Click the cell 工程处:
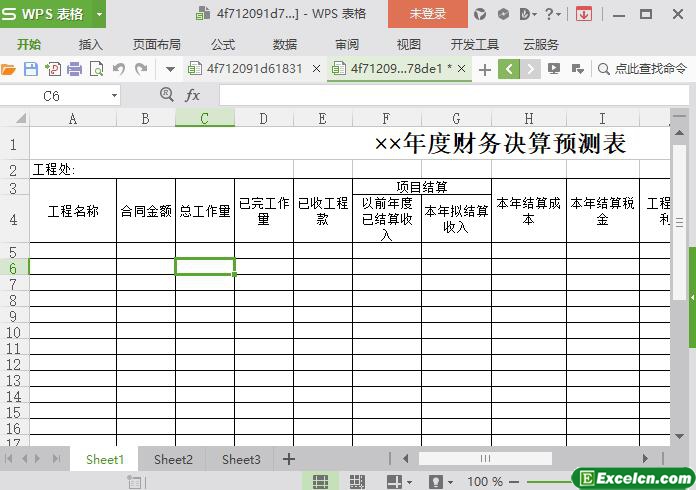696x490 pixels. coord(54,170)
